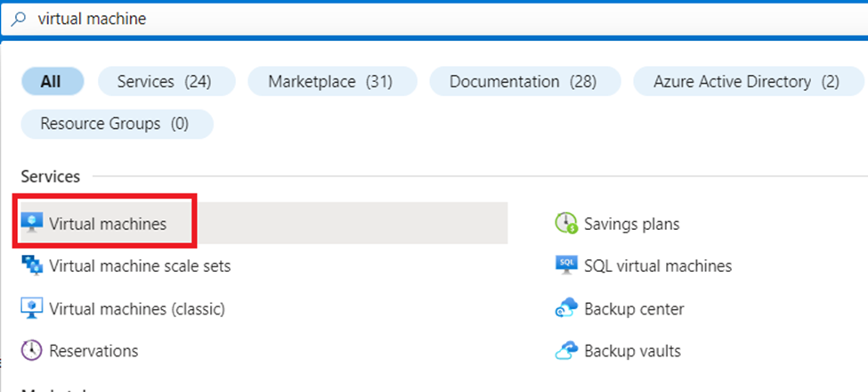Click the Savings plans icon
This screenshot has width=868, height=392.
(566, 224)
